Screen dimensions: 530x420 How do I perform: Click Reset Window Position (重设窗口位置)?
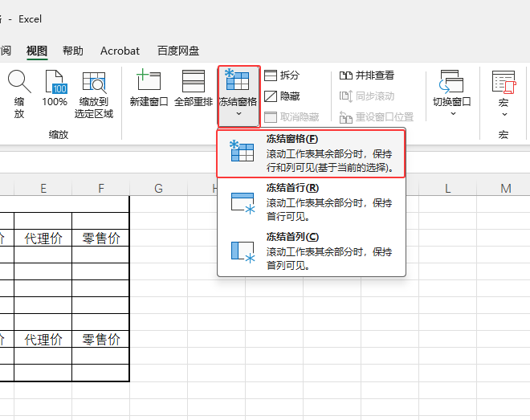[x=376, y=117]
